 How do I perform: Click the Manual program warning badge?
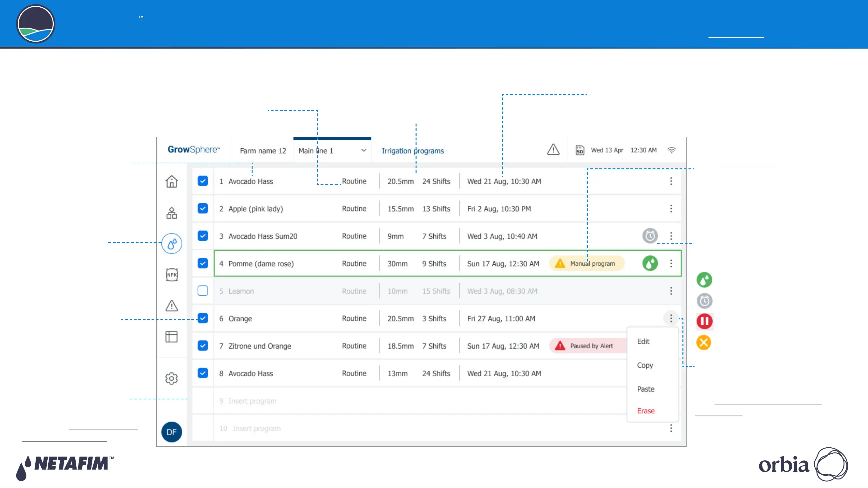pyautogui.click(x=587, y=263)
